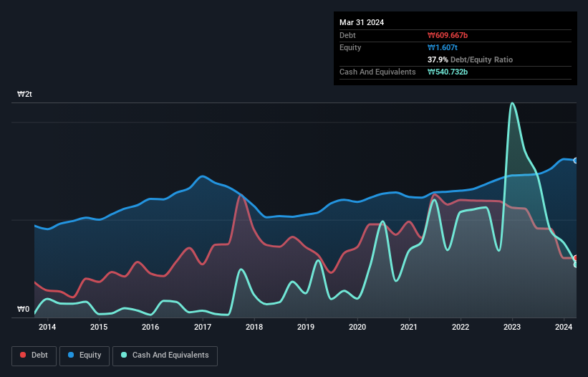Select the teal Cash endpoint marker on chart
The height and width of the screenshot is (377, 588).
point(576,265)
